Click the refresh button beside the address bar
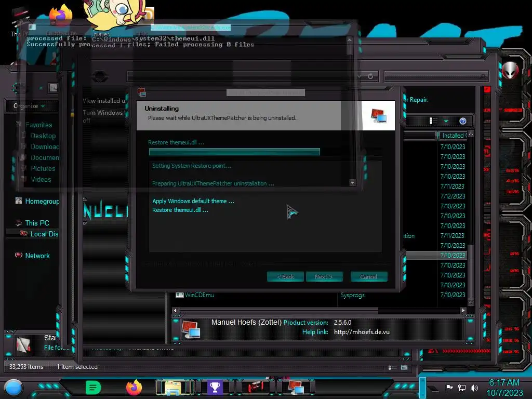This screenshot has width=532, height=399. (x=370, y=76)
